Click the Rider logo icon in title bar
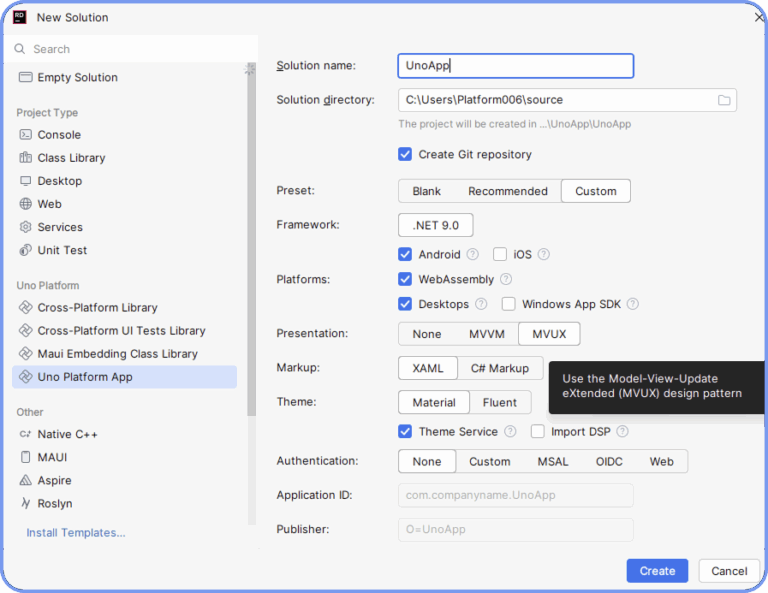 point(20,17)
